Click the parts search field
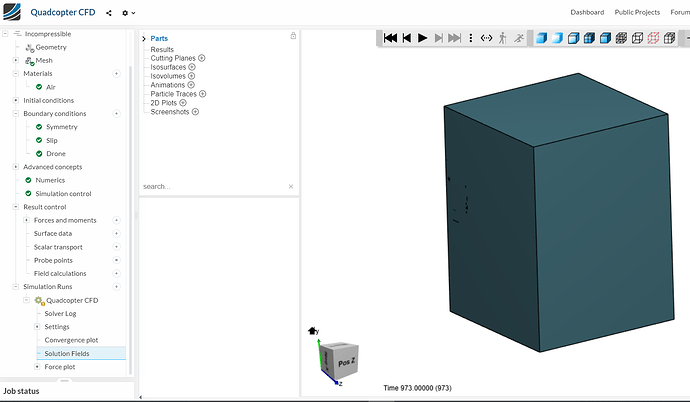 (x=212, y=186)
